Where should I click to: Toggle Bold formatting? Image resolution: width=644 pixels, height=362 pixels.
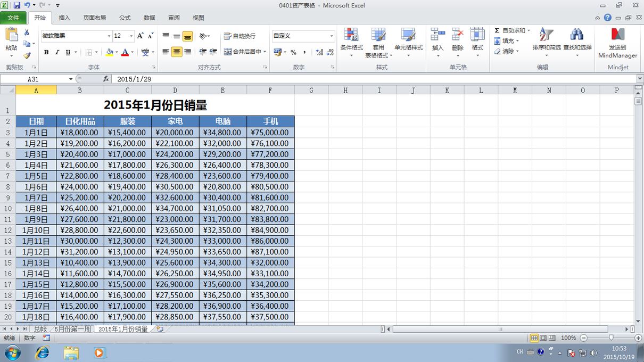pos(46,52)
